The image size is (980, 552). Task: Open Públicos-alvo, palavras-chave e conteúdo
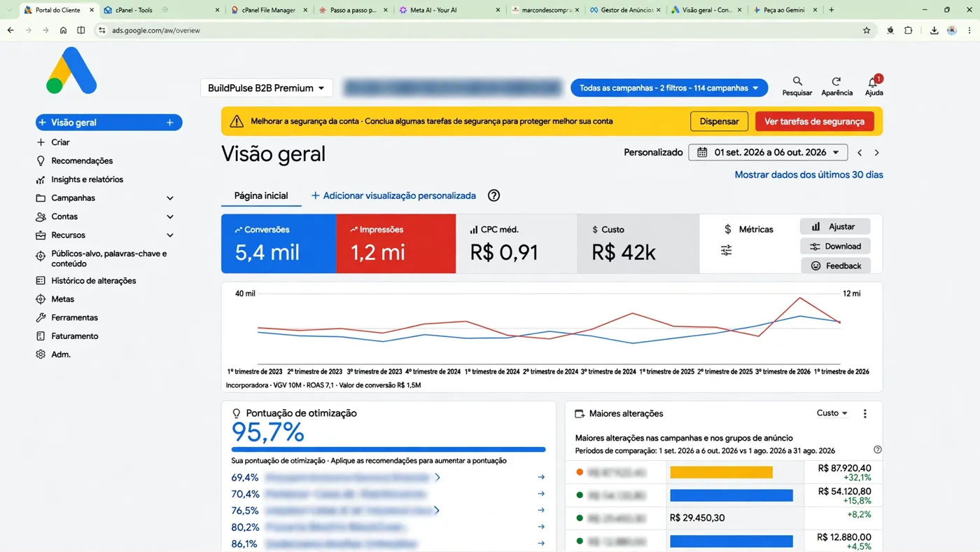[x=108, y=258]
